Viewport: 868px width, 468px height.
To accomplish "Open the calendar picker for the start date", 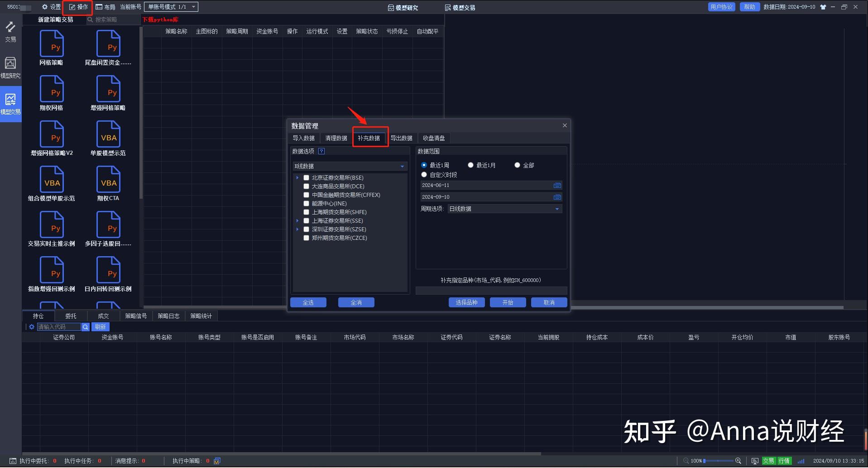I will click(x=557, y=185).
